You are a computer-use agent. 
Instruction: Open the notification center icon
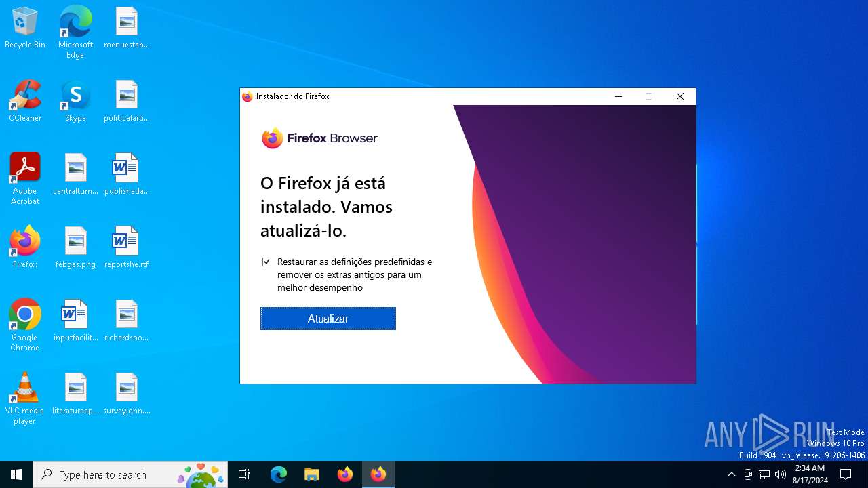pos(846,474)
